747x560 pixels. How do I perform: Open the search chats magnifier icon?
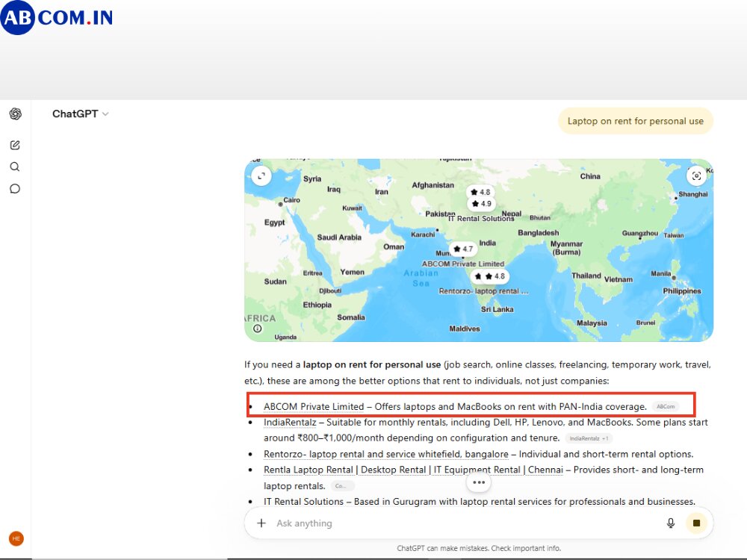[x=15, y=167]
